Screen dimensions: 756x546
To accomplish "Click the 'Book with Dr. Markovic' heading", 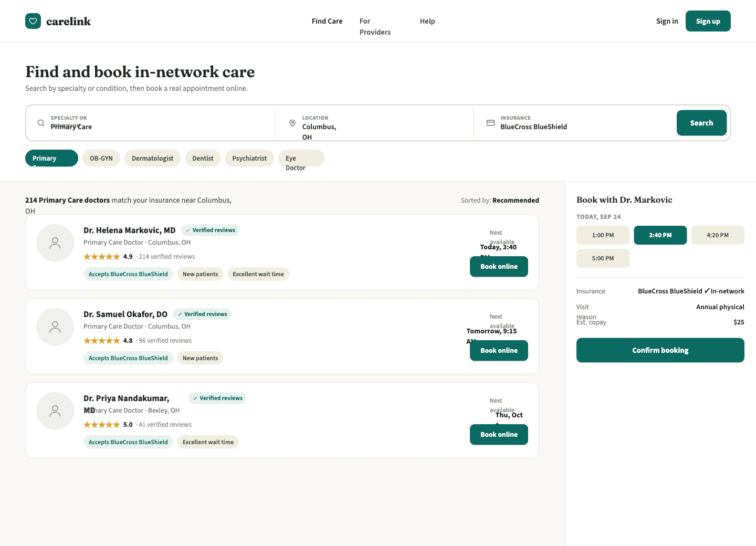I will click(624, 199).
